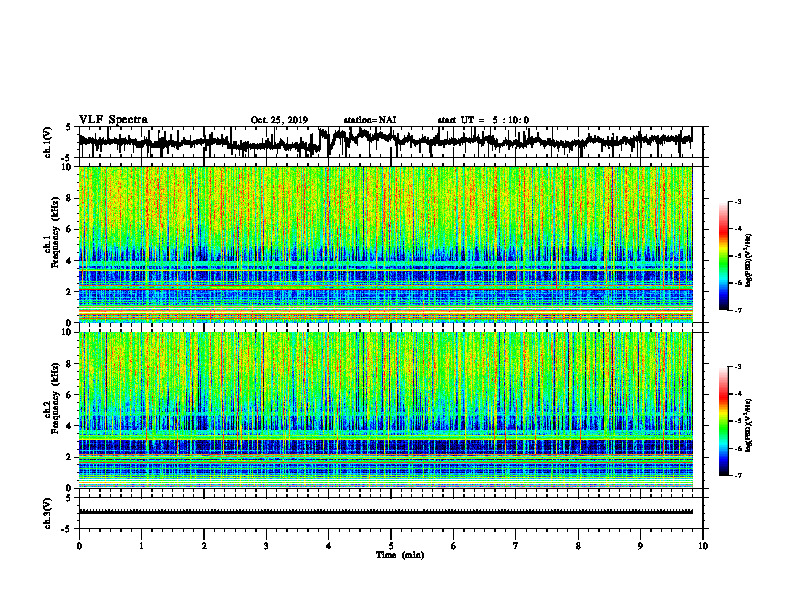Click the ch.2 spectrogram panel
792x612 pixels.
click(385, 410)
